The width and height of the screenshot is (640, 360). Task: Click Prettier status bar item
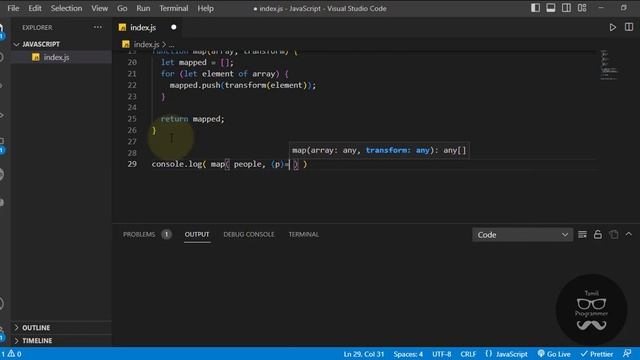[597, 354]
